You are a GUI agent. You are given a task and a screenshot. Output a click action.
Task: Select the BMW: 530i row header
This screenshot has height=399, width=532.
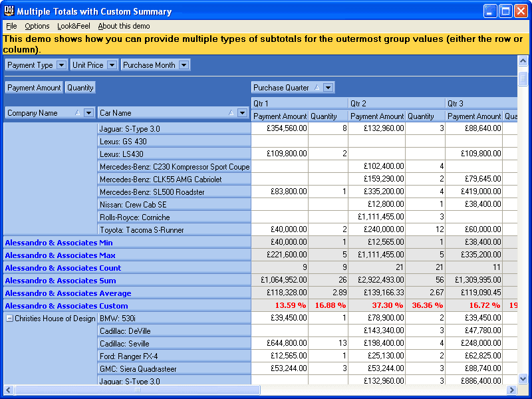pyautogui.click(x=174, y=319)
